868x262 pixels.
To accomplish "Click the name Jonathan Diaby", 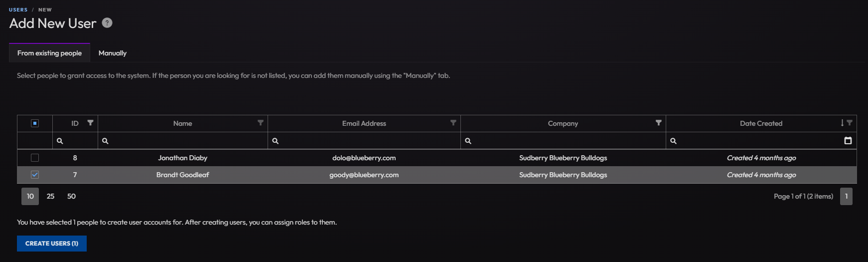I will coord(182,158).
